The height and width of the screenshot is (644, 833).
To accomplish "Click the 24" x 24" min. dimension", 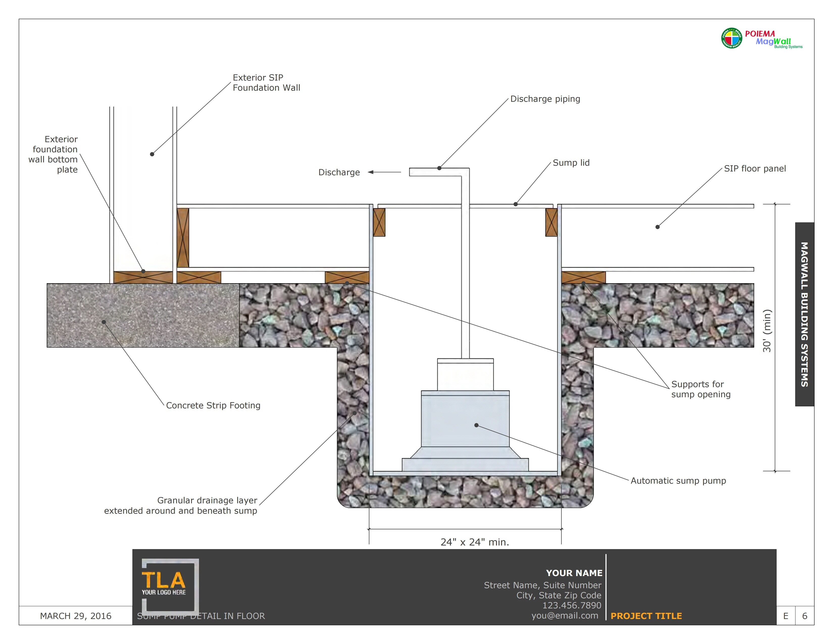I will click(x=475, y=542).
